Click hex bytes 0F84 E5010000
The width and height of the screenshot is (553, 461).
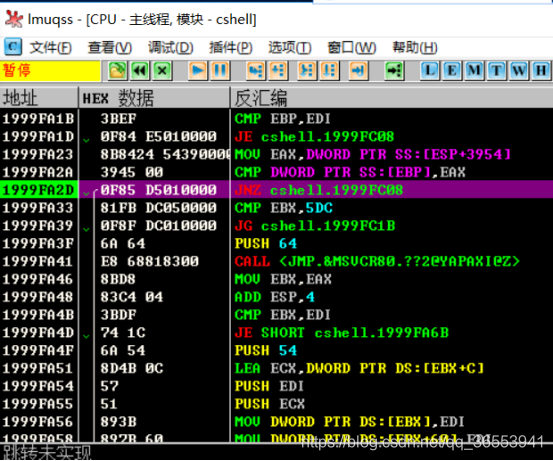click(x=158, y=137)
